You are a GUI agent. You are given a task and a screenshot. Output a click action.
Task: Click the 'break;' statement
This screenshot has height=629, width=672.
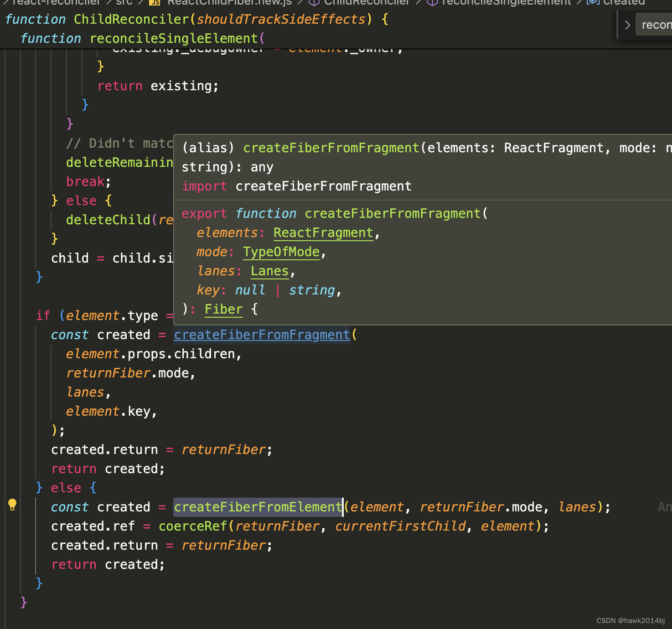(x=88, y=182)
